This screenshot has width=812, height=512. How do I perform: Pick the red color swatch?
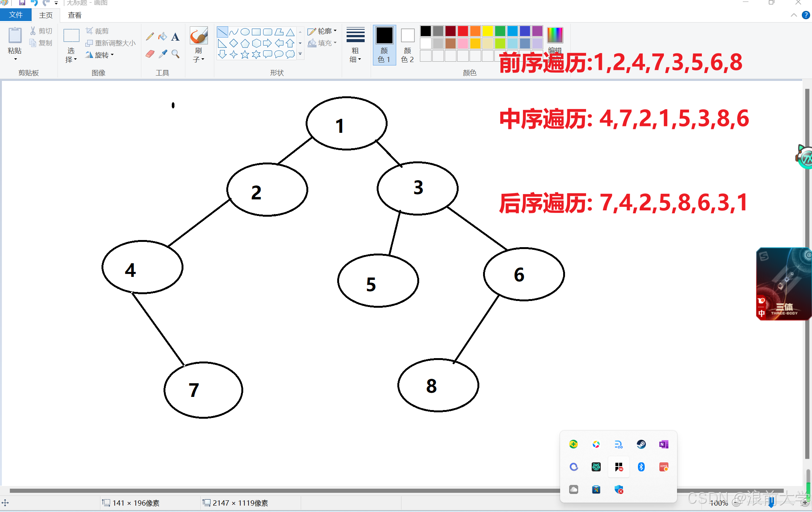[463, 31]
